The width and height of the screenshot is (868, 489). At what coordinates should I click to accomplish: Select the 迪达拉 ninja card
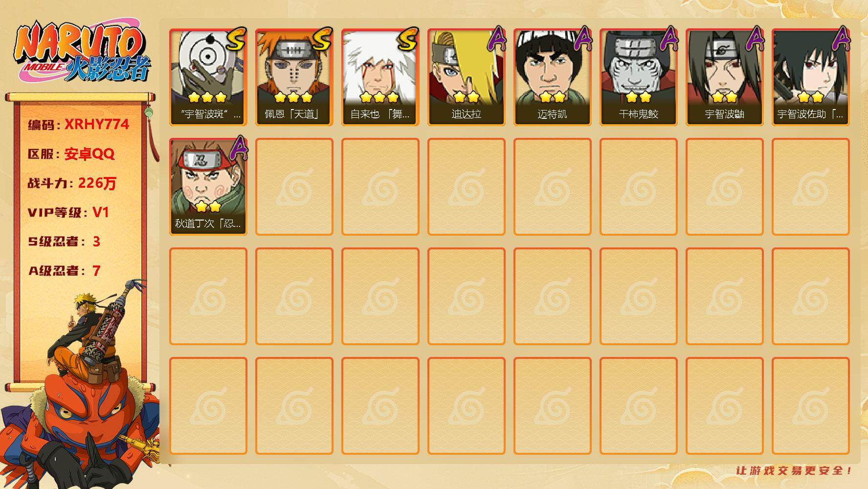tap(467, 77)
